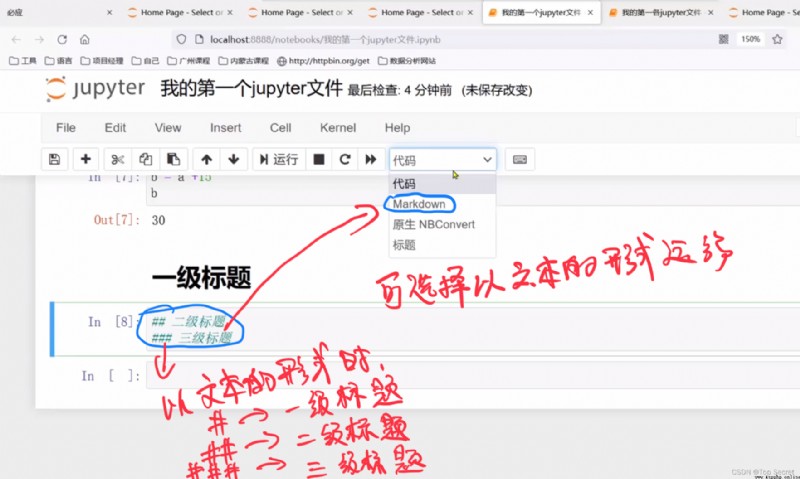Viewport: 800px width, 479px height.
Task: Select 代码 option in cell type list
Action: pos(442,184)
